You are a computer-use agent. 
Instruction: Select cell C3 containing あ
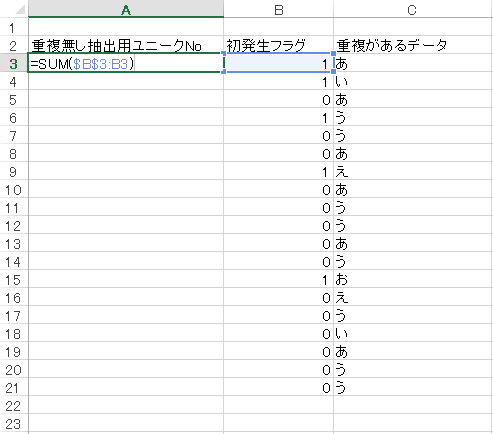point(413,63)
